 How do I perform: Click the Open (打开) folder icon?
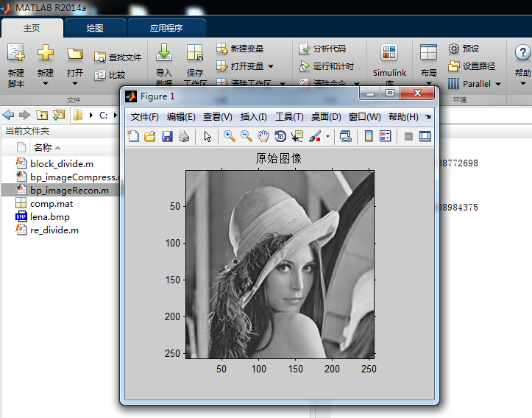pyautogui.click(x=74, y=53)
